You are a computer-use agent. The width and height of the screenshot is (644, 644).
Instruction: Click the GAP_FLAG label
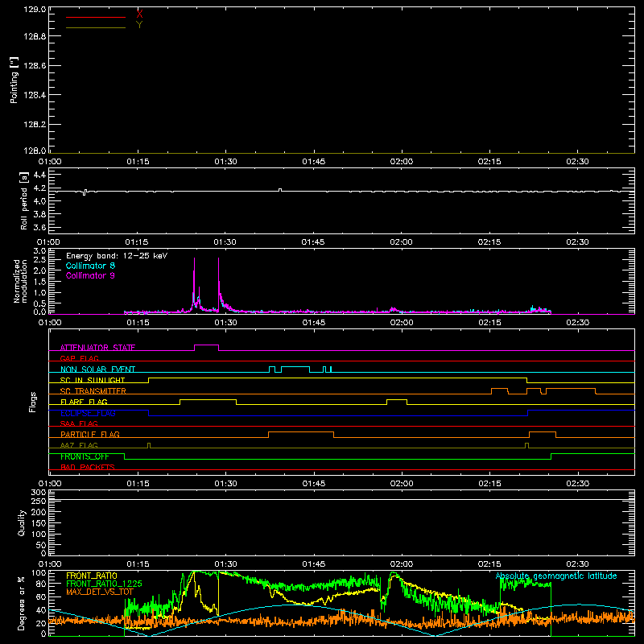click(79, 358)
